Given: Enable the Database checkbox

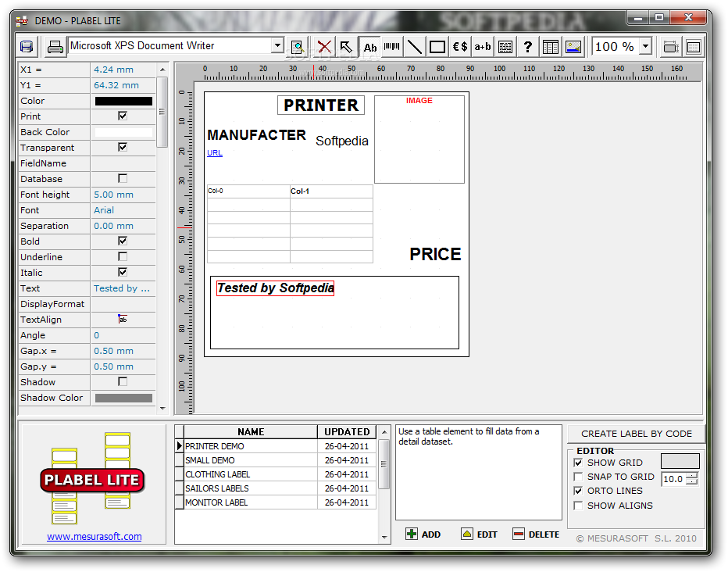Looking at the screenshot, I should coord(123,178).
